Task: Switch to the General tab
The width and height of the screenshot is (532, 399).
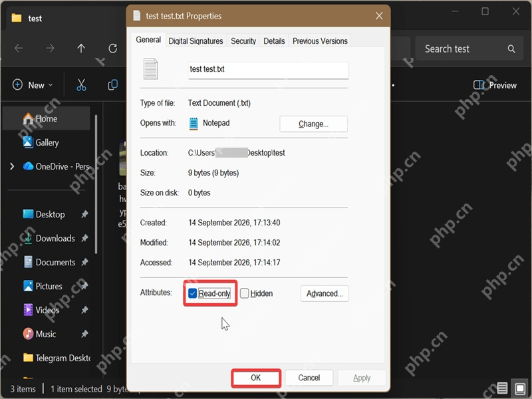Action: 148,40
